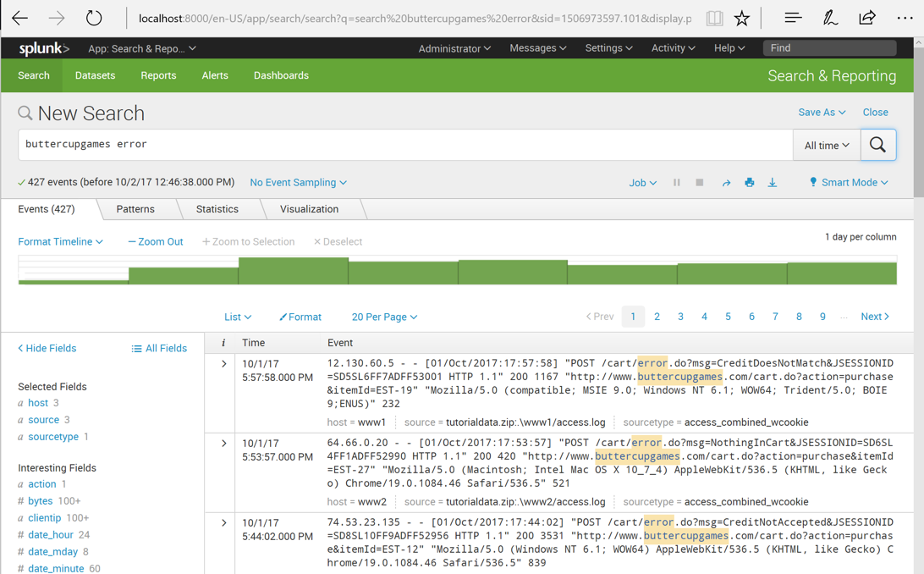Image resolution: width=924 pixels, height=574 pixels.
Task: Add page to browser favorites star
Action: point(741,18)
